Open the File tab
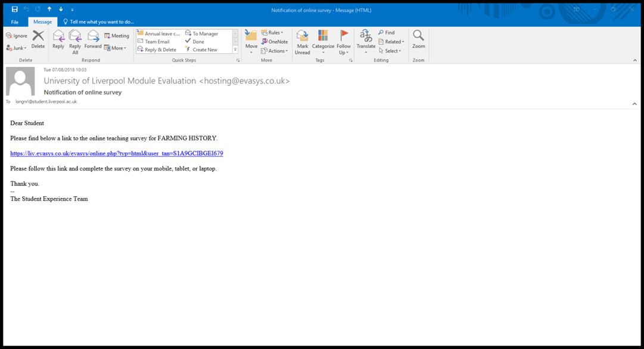Image resolution: width=644 pixels, height=349 pixels. click(x=15, y=22)
